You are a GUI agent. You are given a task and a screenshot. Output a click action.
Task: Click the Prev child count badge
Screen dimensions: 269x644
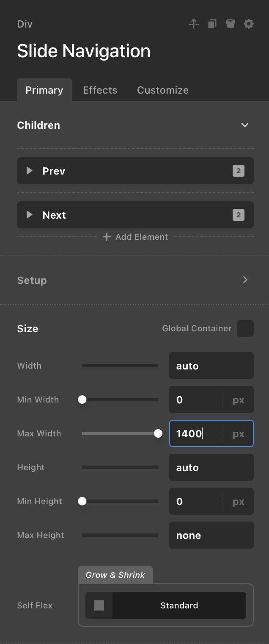pyautogui.click(x=238, y=171)
